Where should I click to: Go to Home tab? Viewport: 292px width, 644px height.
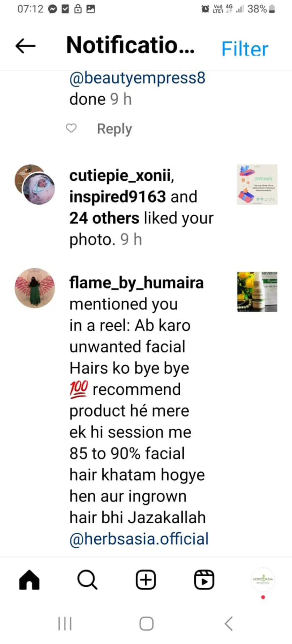(x=29, y=580)
